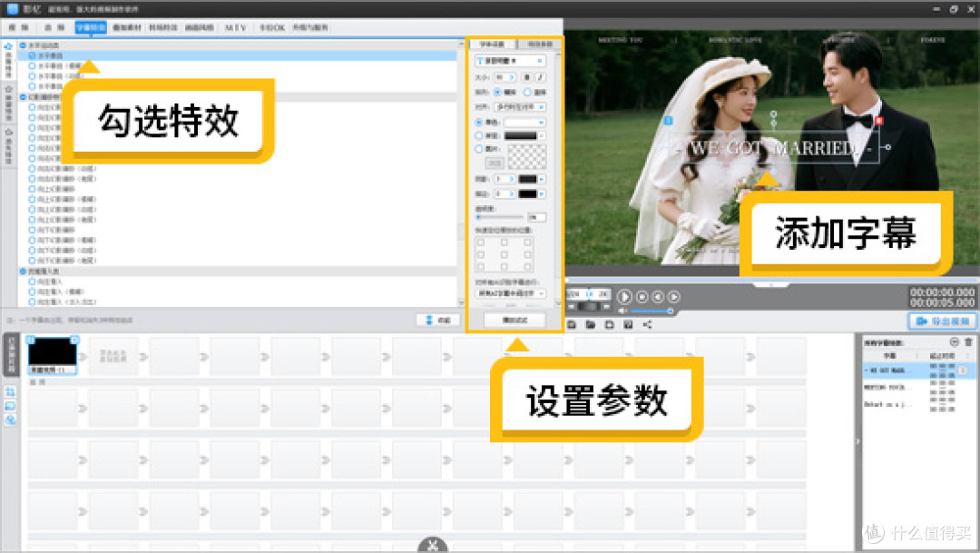The height and width of the screenshot is (553, 980).
Task: Click the 播放试试 play test button
Action: 514,320
